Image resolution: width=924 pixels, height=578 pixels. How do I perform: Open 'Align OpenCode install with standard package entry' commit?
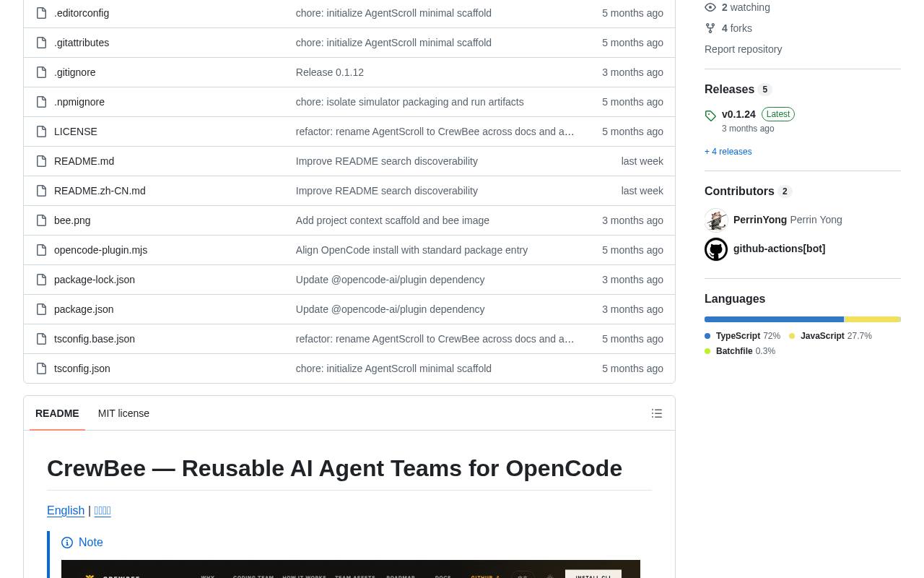[411, 250]
